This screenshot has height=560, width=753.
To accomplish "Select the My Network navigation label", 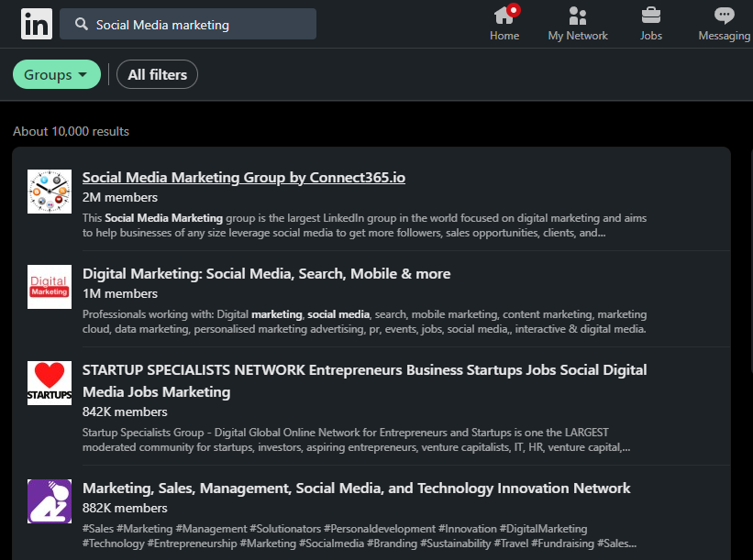I will [x=578, y=36].
